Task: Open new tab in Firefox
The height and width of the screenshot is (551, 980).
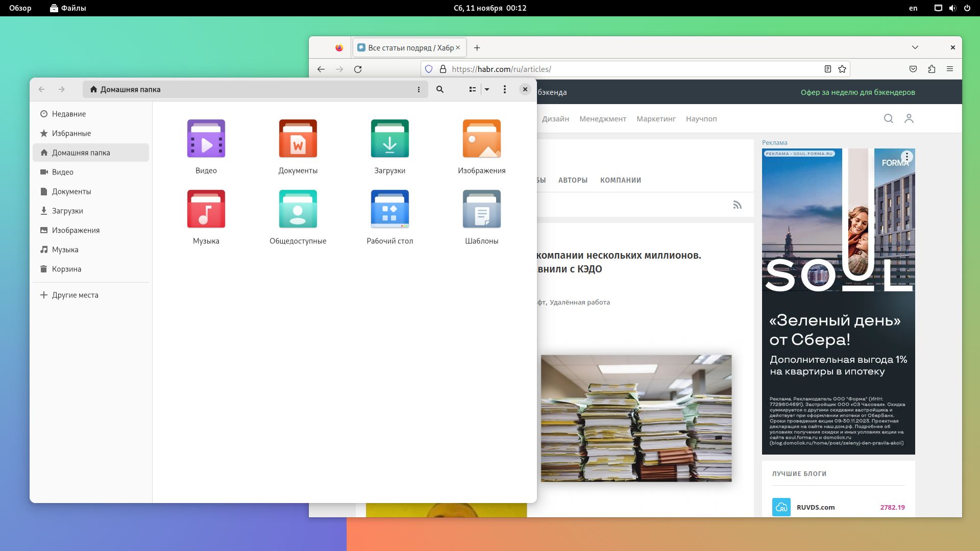Action: click(477, 47)
